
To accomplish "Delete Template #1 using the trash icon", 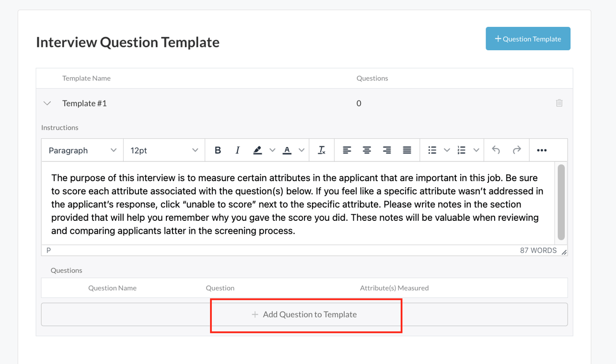I will (559, 102).
